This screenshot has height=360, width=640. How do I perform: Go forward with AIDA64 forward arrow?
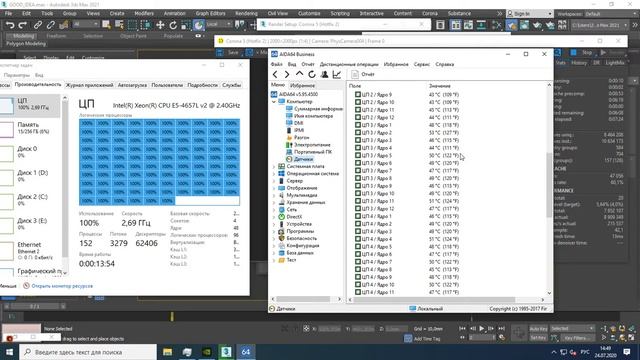[287, 74]
